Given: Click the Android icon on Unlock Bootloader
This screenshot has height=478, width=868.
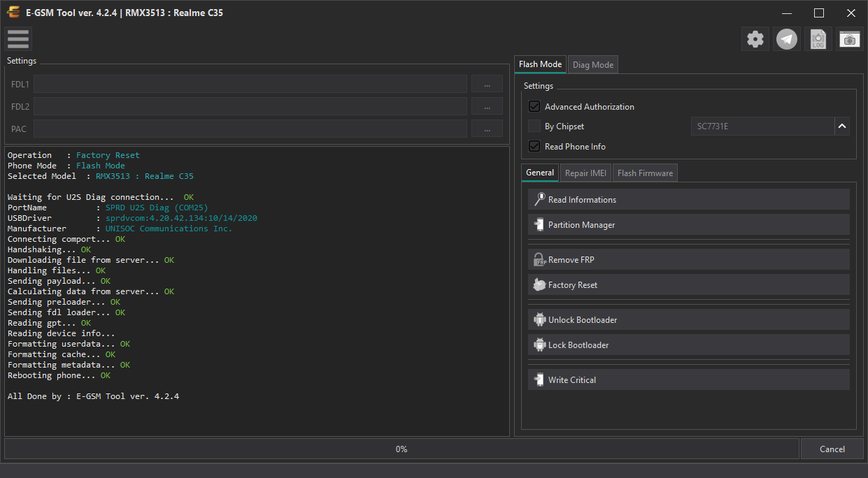Looking at the screenshot, I should click(539, 319).
